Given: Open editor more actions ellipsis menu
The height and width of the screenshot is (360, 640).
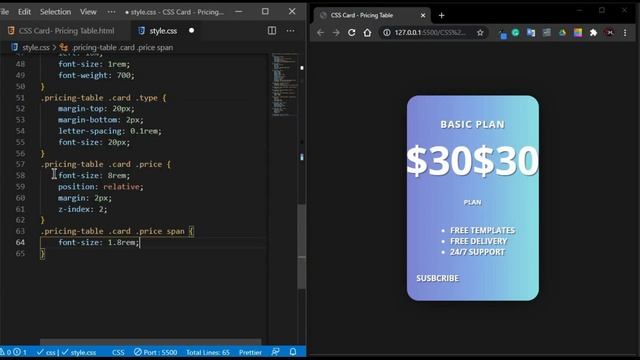Looking at the screenshot, I should [x=290, y=31].
